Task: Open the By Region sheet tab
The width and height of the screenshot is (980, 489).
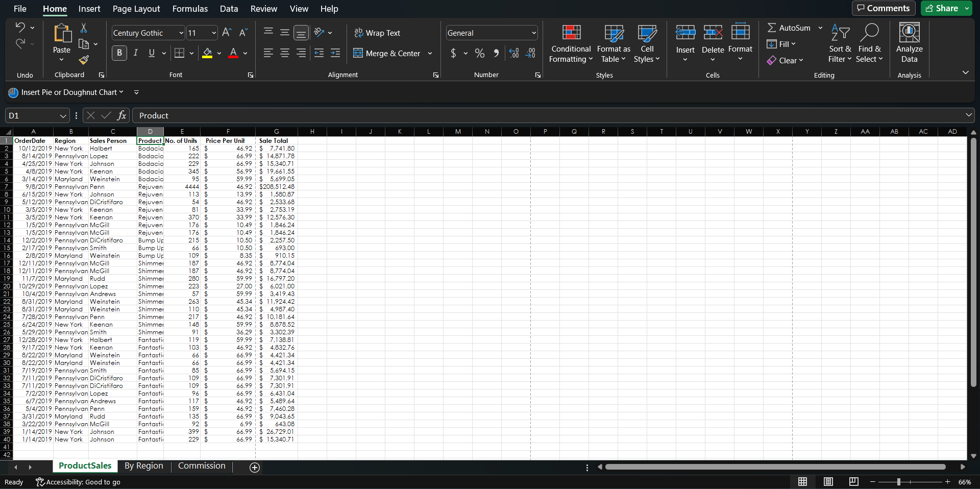Action: (x=143, y=466)
